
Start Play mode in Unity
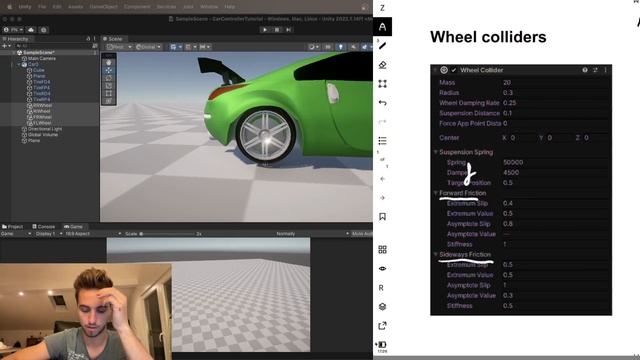265,30
